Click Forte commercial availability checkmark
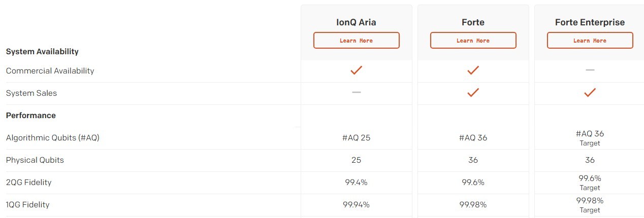 473,70
